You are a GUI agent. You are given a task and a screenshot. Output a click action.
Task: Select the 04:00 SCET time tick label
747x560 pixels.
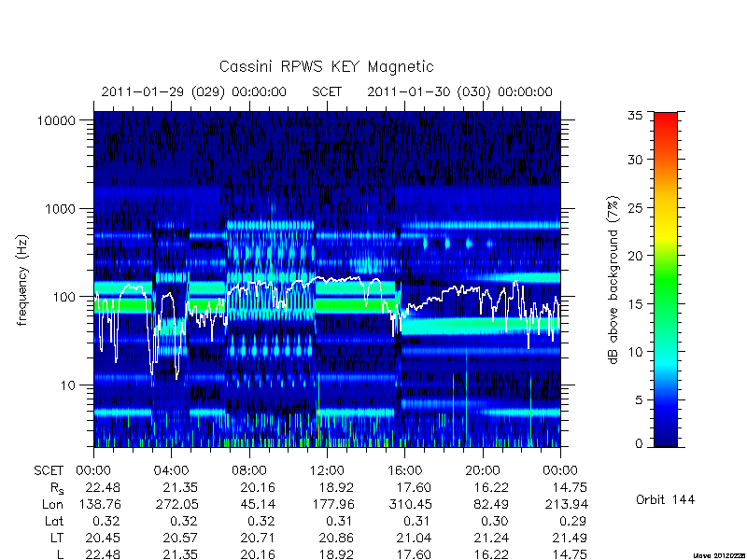(172, 470)
